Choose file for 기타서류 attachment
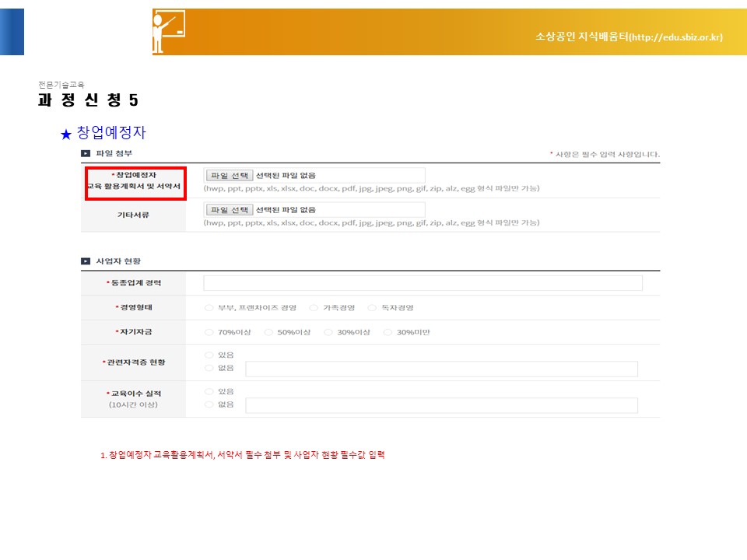Screen dimensions: 747x560 pyautogui.click(x=229, y=209)
